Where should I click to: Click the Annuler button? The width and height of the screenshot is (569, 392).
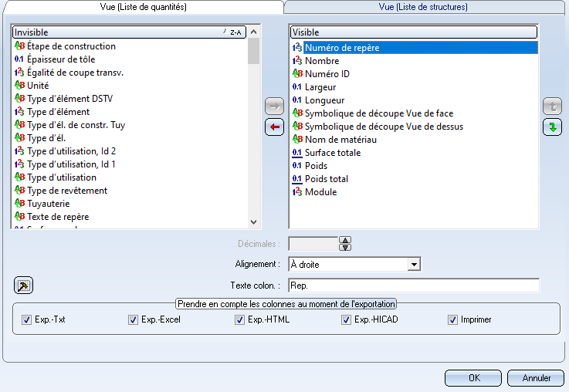coord(536,378)
